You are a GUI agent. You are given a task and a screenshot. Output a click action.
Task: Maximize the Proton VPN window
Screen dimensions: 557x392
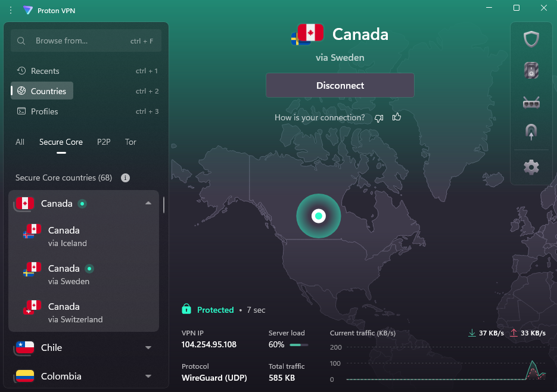tap(516, 8)
